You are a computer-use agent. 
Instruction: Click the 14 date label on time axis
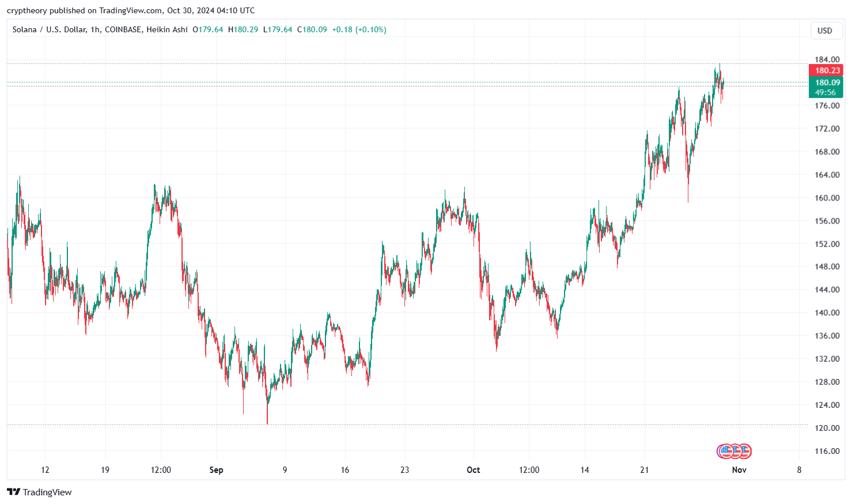coord(584,470)
